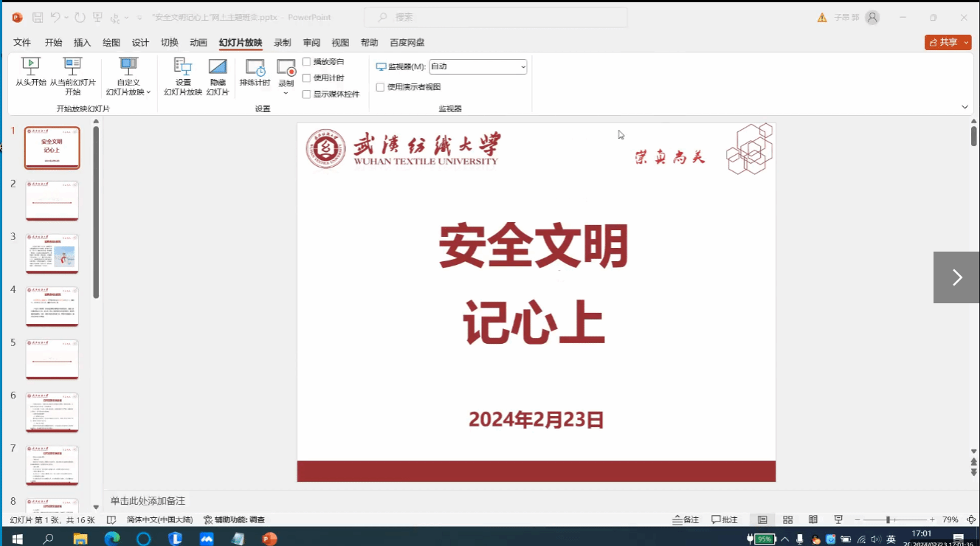The height and width of the screenshot is (546, 980).
Task: Click the zoom slider in the status bar
Action: (x=888, y=519)
